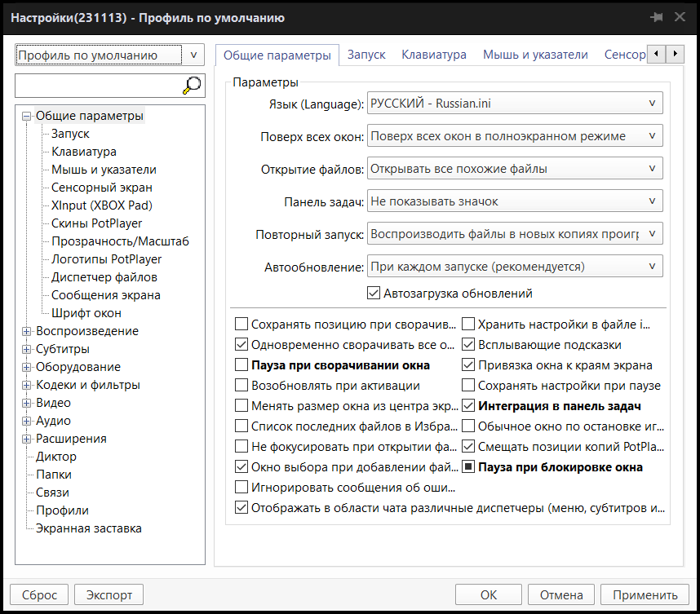This screenshot has width=700, height=614.
Task: Enable Пауза при сворачивании окна
Action: point(241,365)
